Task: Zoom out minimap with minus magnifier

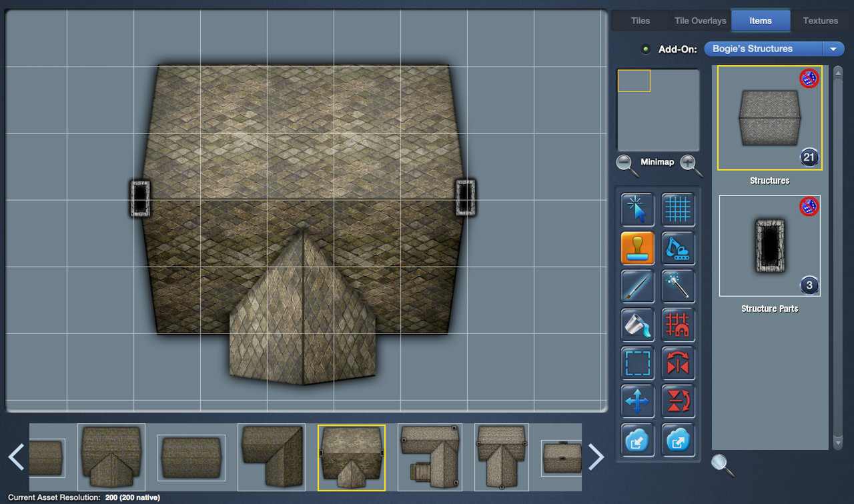Action: pos(626,164)
